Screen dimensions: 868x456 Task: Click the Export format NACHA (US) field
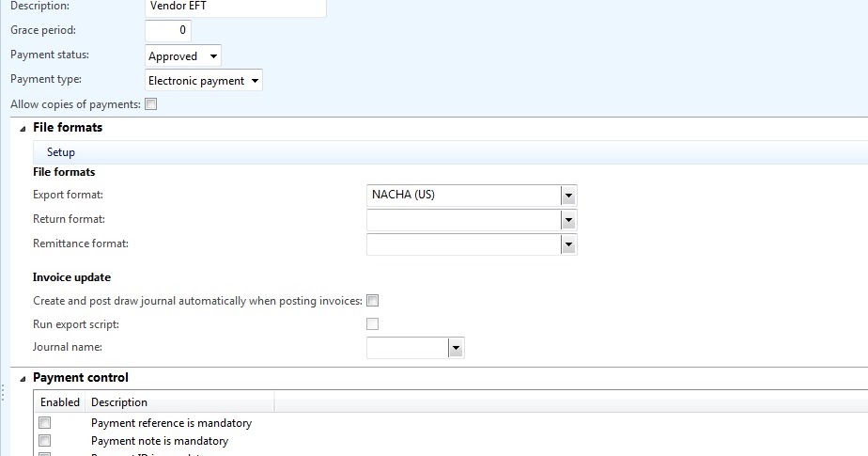(x=463, y=196)
